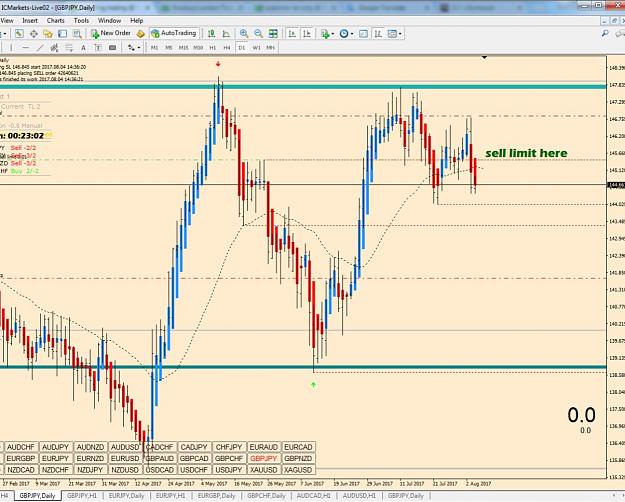Select the text tool A
This screenshot has width=625, height=502.
pyautogui.click(x=83, y=48)
